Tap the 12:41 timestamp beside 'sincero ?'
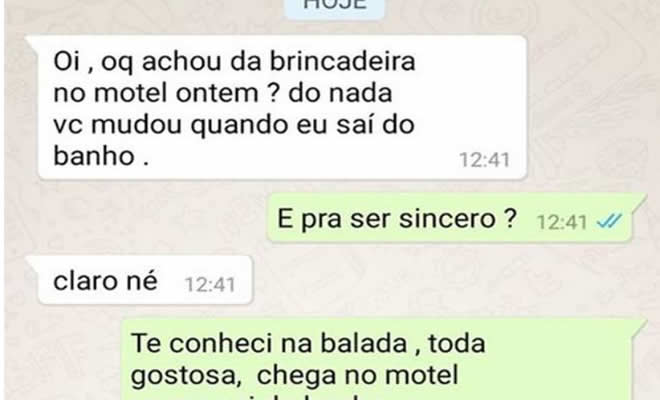660x400 pixels. point(562,222)
